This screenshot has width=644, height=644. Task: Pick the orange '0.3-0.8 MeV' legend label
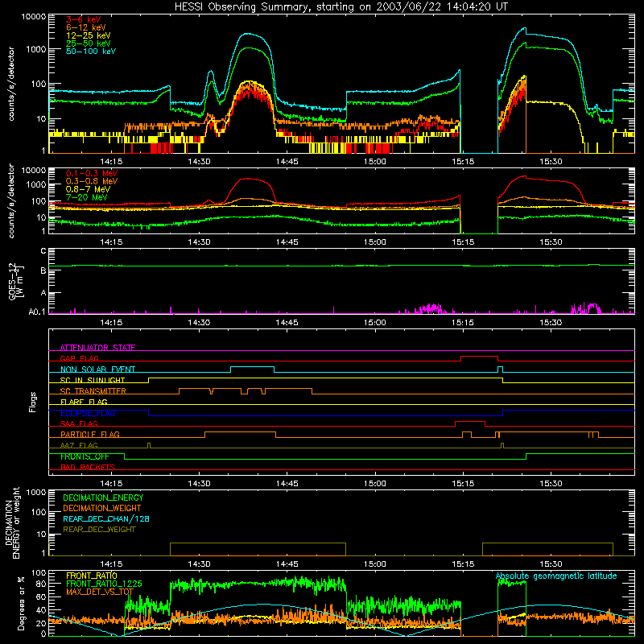[92, 181]
